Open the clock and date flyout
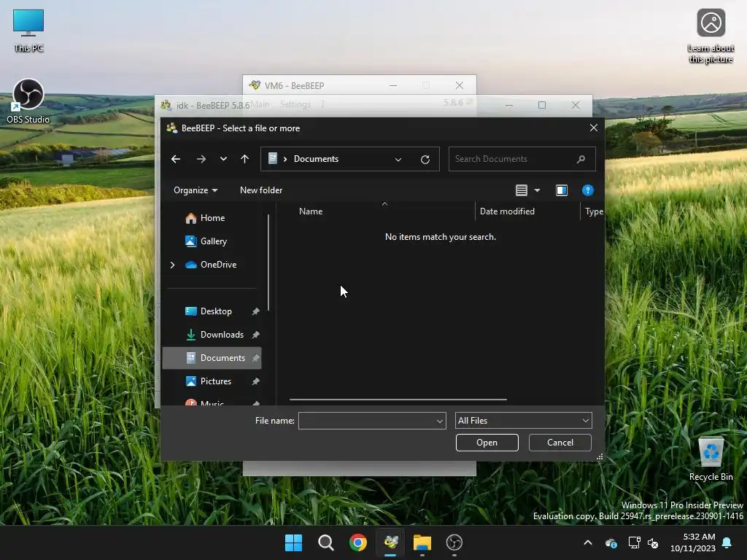 click(x=693, y=542)
